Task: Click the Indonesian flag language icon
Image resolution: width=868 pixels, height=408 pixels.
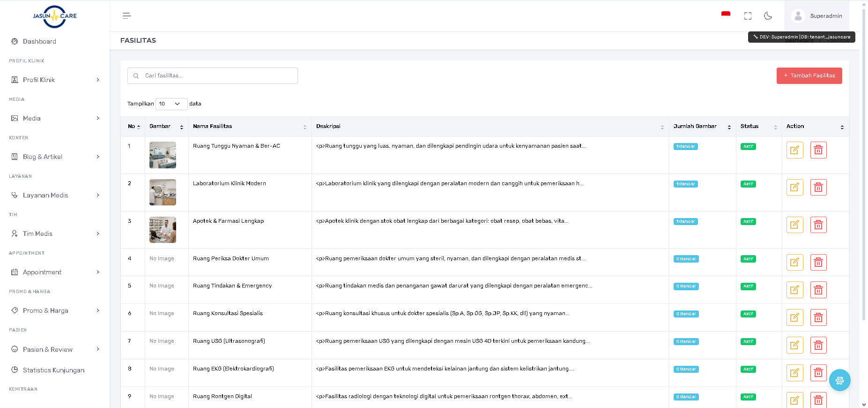Action: [x=726, y=14]
